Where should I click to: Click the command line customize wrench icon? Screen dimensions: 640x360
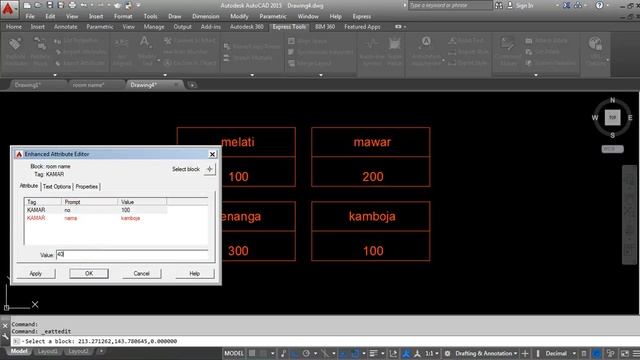click(5, 336)
